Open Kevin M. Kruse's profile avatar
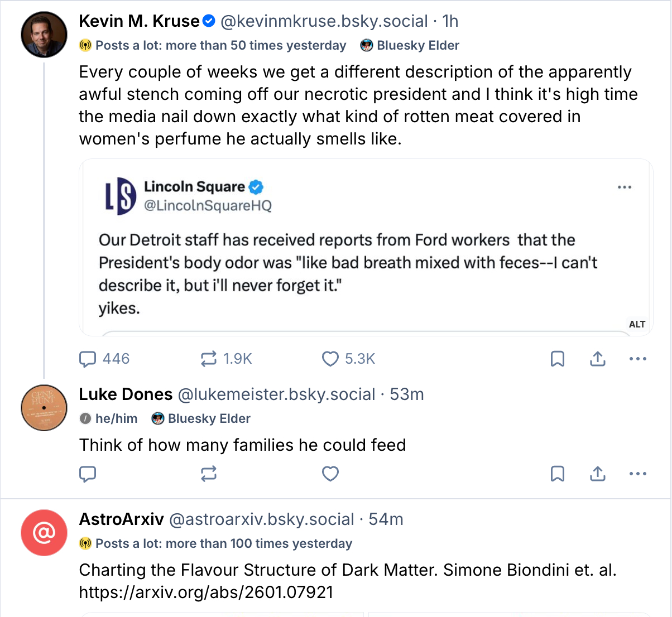The image size is (672, 617). tap(44, 35)
